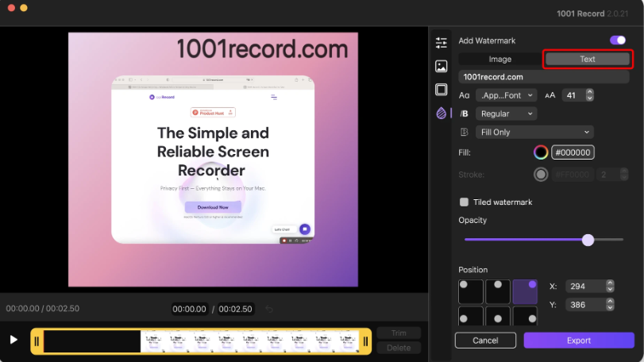Switch to the Text watermark tab

tap(588, 59)
